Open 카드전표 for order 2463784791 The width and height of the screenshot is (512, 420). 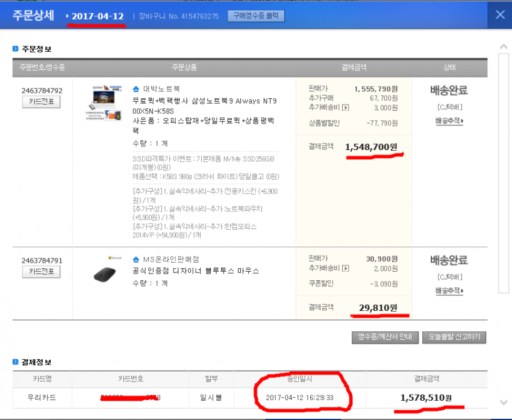41,271
